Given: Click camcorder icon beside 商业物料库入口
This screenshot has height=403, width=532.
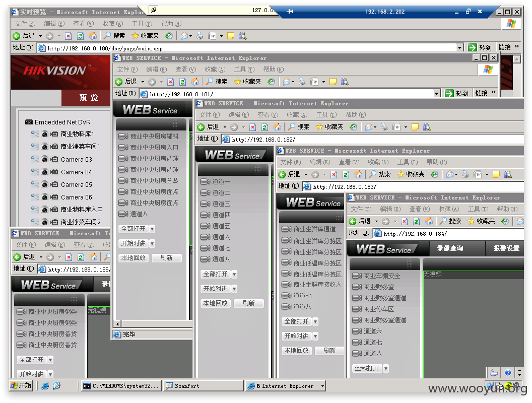Looking at the screenshot, I should [x=54, y=210].
